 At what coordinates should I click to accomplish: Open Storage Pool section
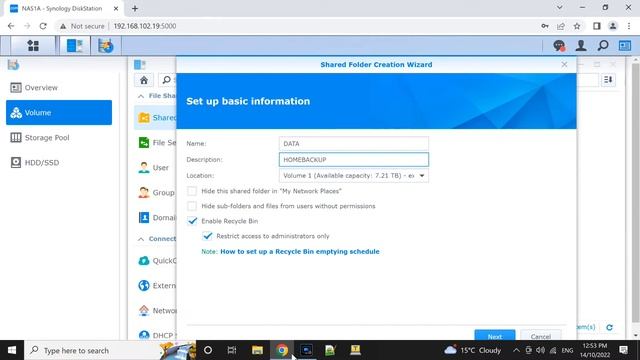coord(59,138)
